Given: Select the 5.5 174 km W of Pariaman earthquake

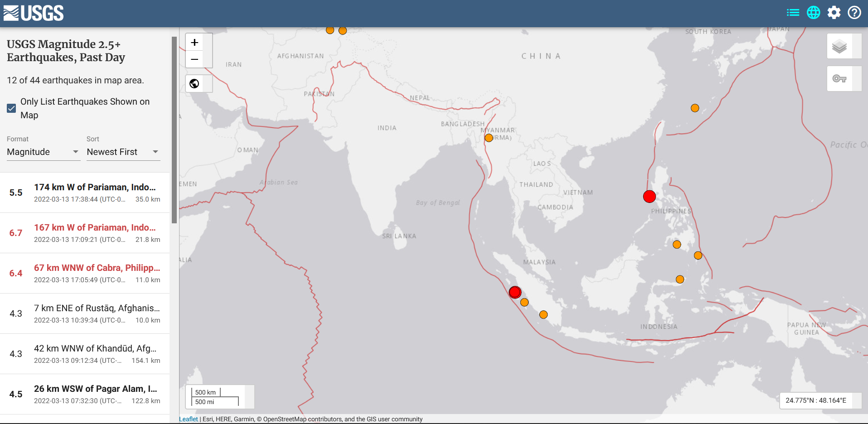Looking at the screenshot, I should pyautogui.click(x=85, y=193).
